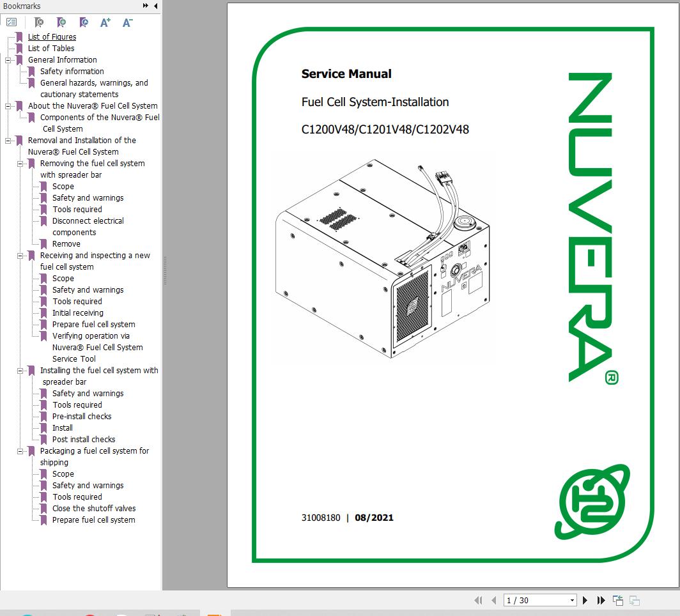Decrease bookmark text size with A- icon
Viewport: 680px width, 616px height.
pyautogui.click(x=128, y=22)
